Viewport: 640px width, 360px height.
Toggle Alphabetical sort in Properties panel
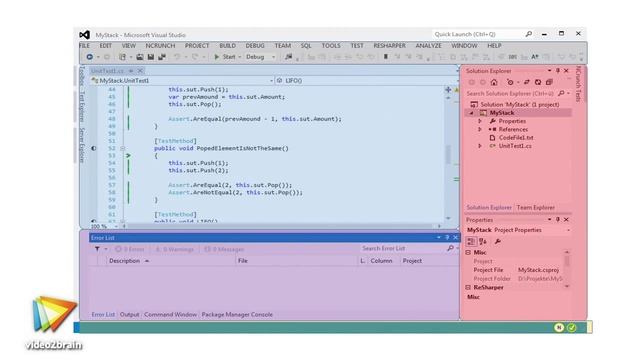tap(483, 242)
